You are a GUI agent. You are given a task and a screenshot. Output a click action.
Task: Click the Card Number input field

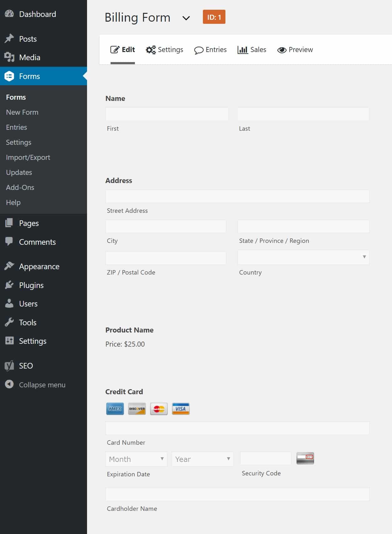[237, 428]
